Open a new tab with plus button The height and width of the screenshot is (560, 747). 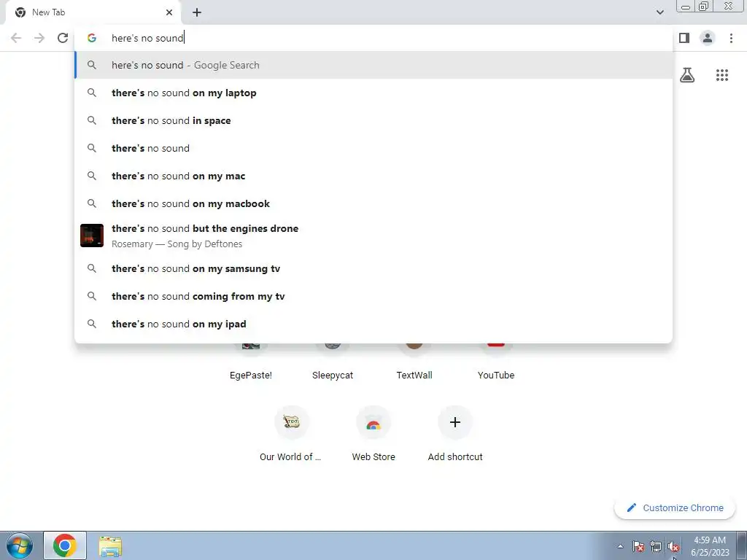tap(197, 12)
